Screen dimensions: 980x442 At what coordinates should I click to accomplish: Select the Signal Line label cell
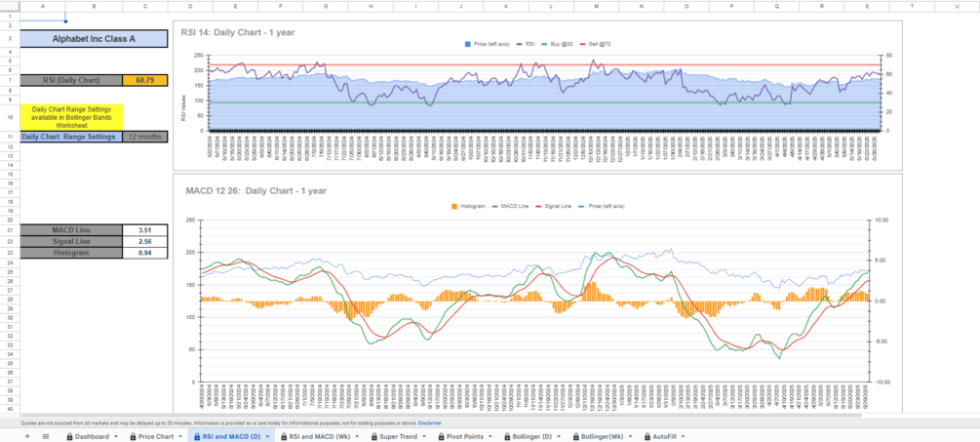71,241
